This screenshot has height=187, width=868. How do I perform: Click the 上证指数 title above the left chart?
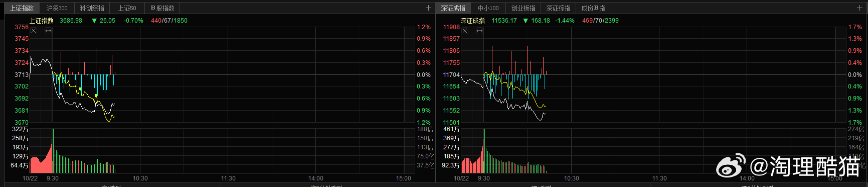(42, 21)
